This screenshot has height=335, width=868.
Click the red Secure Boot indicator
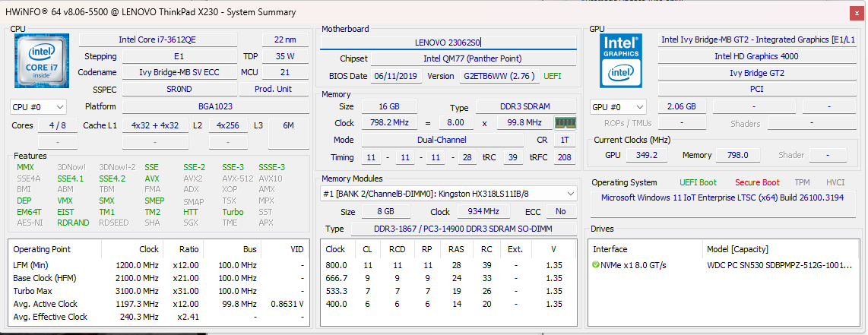(x=757, y=182)
